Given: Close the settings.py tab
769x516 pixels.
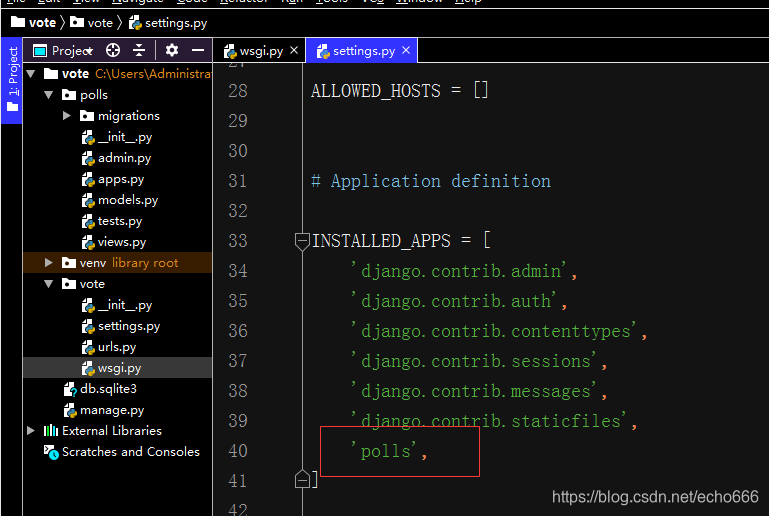Looking at the screenshot, I should tap(406, 50).
